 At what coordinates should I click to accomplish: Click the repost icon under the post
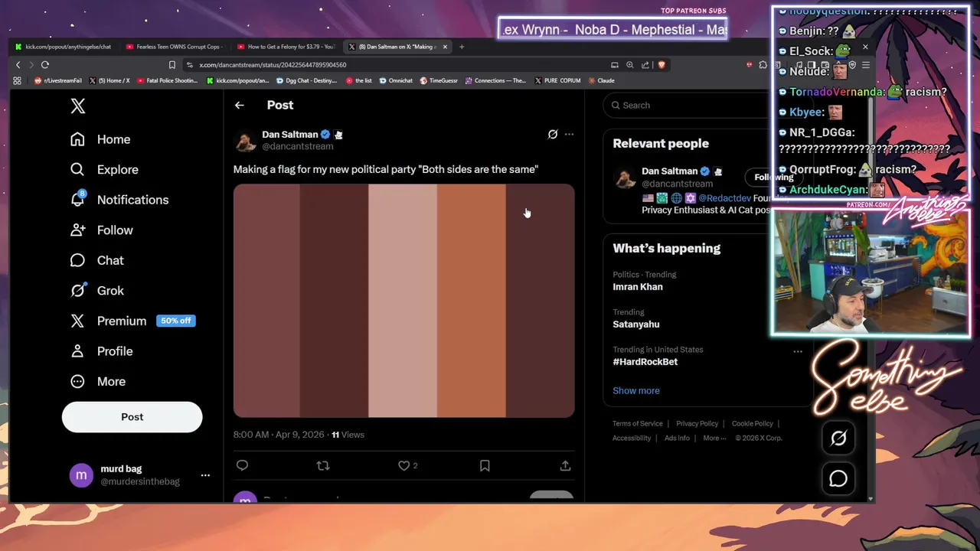pyautogui.click(x=323, y=465)
